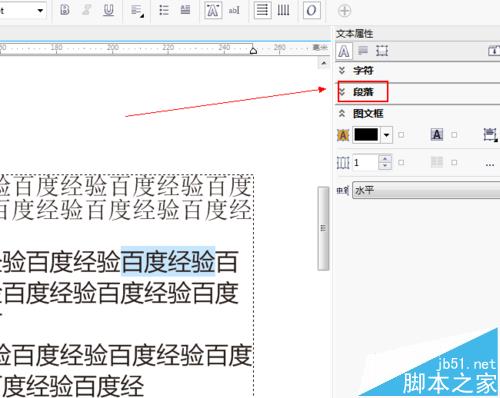Viewport: 500px width, 398px height.
Task: Open the 水平 text direction dropdown
Action: pos(426,190)
